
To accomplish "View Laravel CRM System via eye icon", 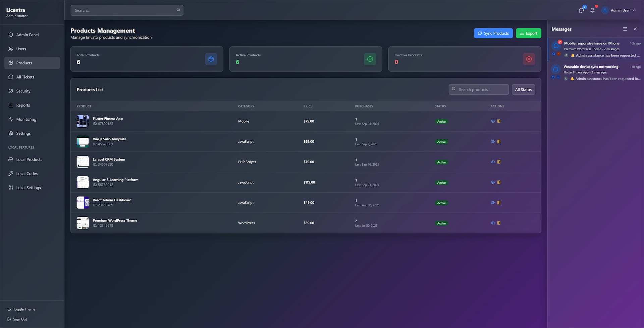I will click(493, 162).
